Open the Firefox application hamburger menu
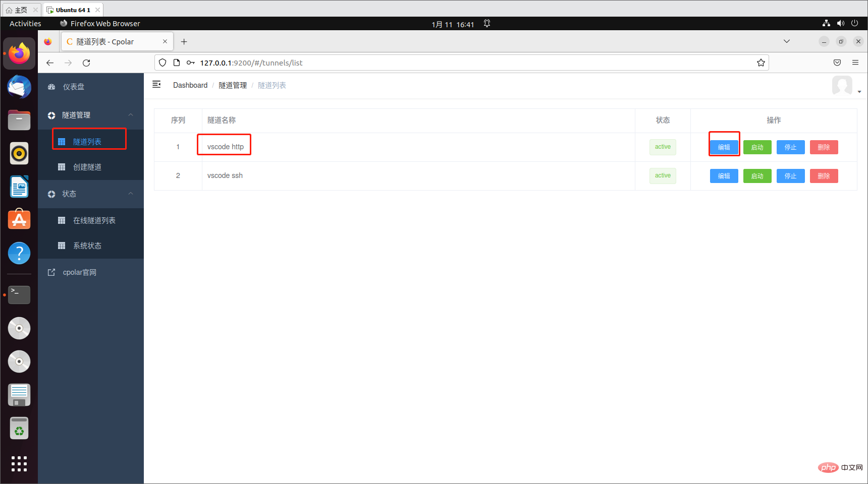The height and width of the screenshot is (484, 868). click(855, 63)
